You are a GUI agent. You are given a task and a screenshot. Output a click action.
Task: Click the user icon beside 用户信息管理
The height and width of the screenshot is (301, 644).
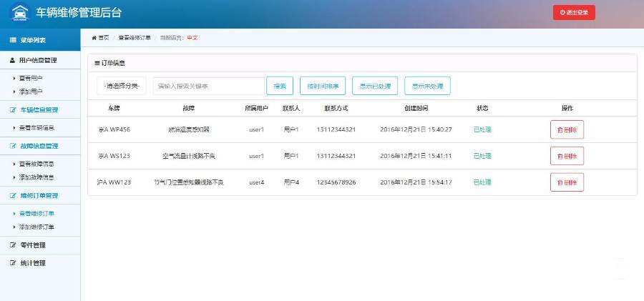pyautogui.click(x=12, y=60)
